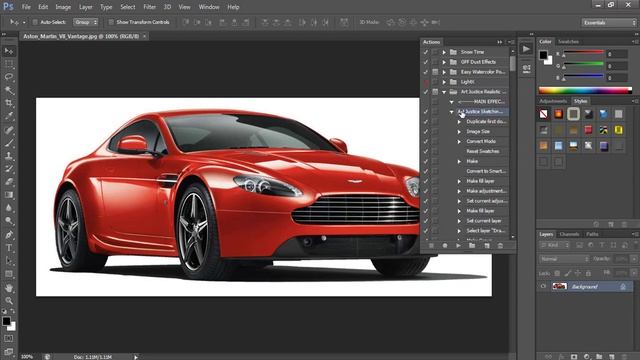Select the Pen tool
The height and width of the screenshot is (360, 640).
click(x=9, y=235)
